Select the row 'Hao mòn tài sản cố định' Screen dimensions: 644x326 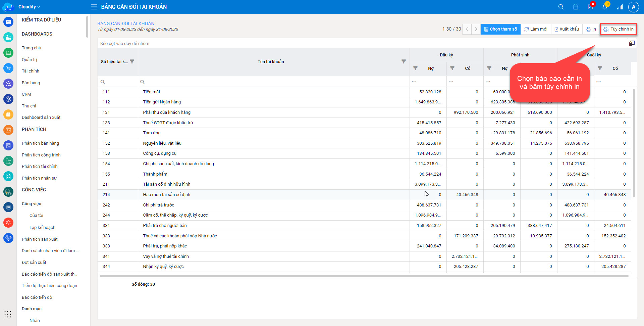[364, 195]
